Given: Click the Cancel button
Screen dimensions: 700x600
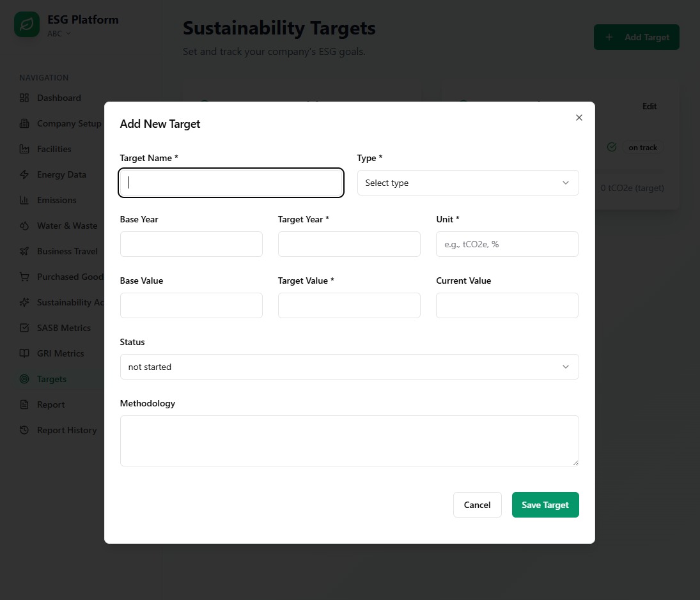Looking at the screenshot, I should click(477, 505).
